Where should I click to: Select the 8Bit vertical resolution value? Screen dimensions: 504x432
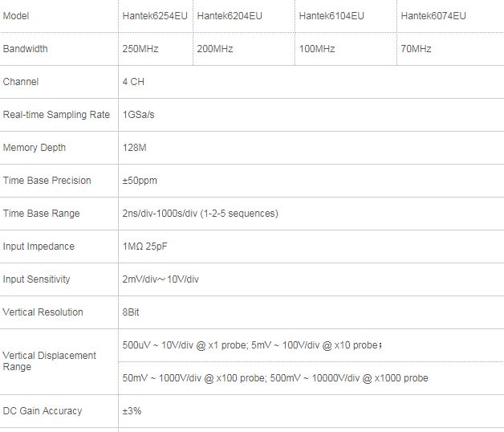[131, 312]
